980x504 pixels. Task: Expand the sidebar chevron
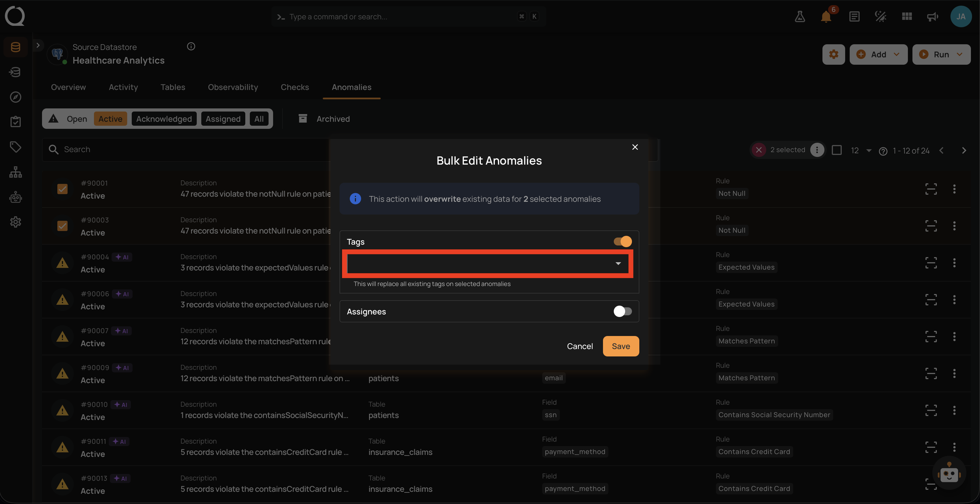[x=38, y=45]
